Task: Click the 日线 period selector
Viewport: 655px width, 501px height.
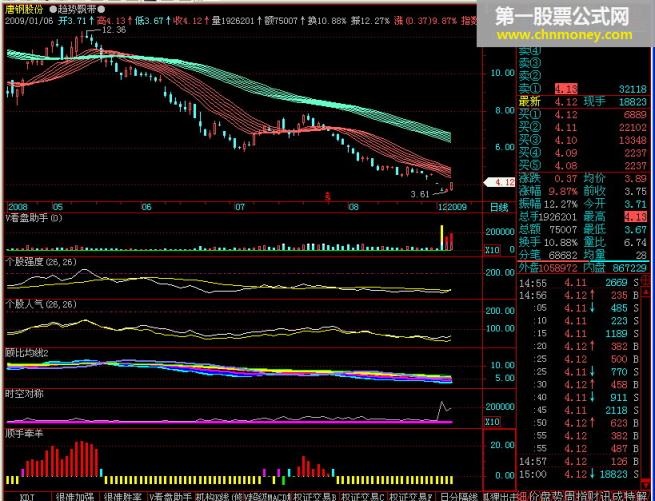Action: click(499, 207)
